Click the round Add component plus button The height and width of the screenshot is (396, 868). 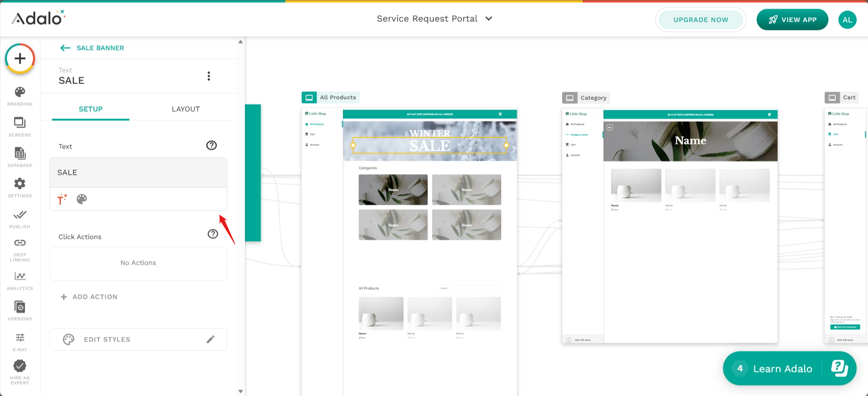[x=20, y=59]
